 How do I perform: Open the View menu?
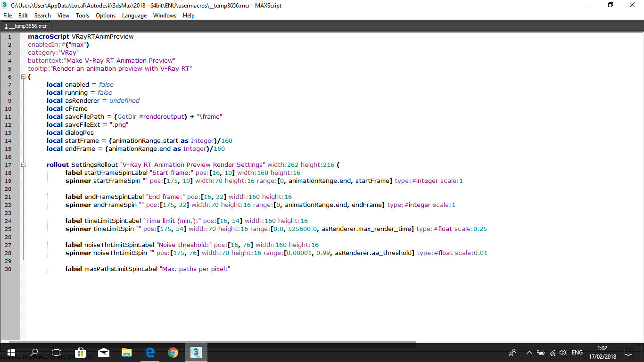tap(63, 16)
